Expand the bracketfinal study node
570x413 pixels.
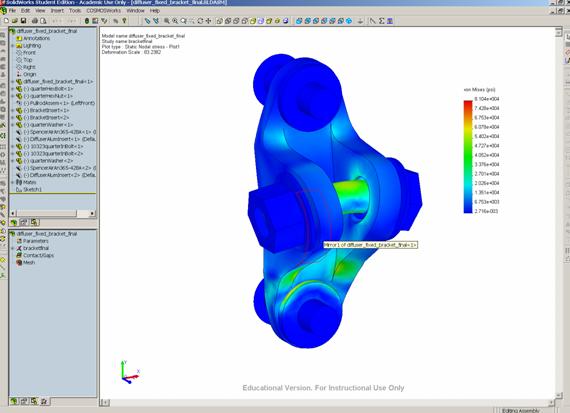point(13,248)
